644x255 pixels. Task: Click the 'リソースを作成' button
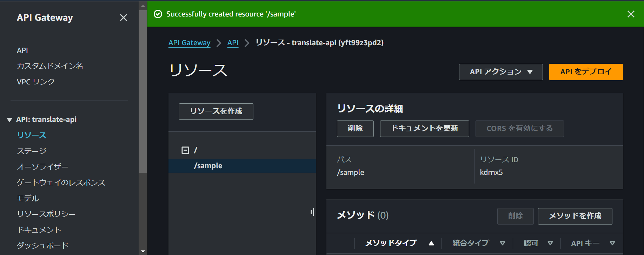[x=216, y=111]
